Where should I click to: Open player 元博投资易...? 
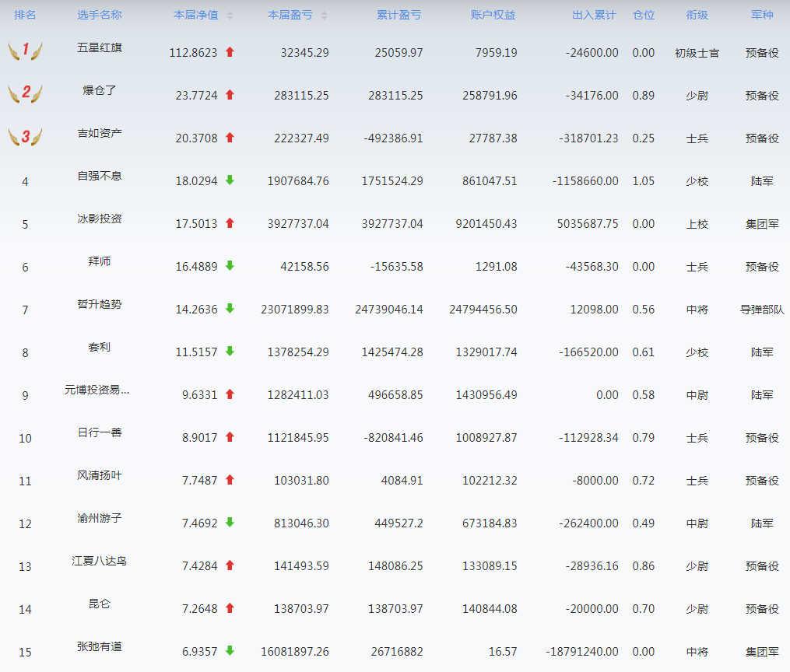coord(97,390)
